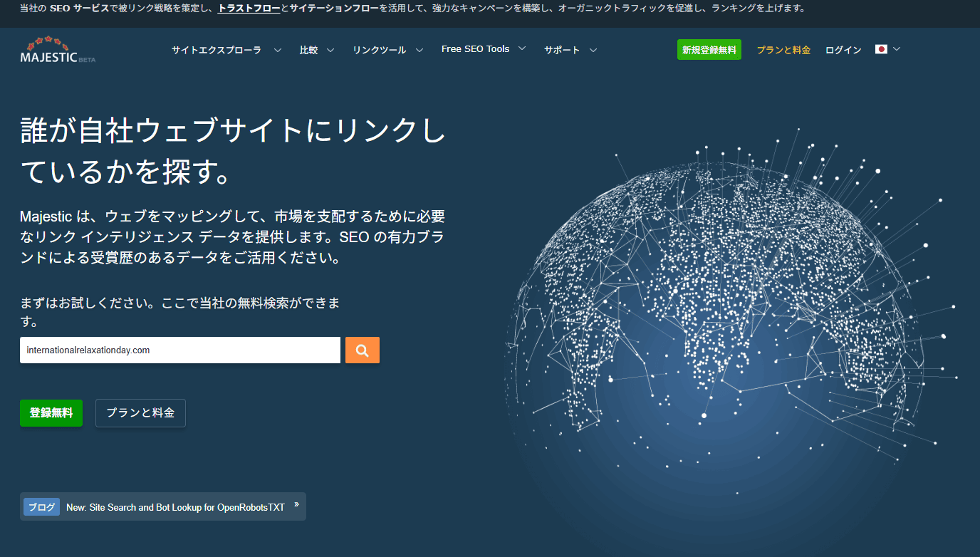Screen dimensions: 980x557
Task: Open the リンクツール menu item
Action: tap(380, 50)
